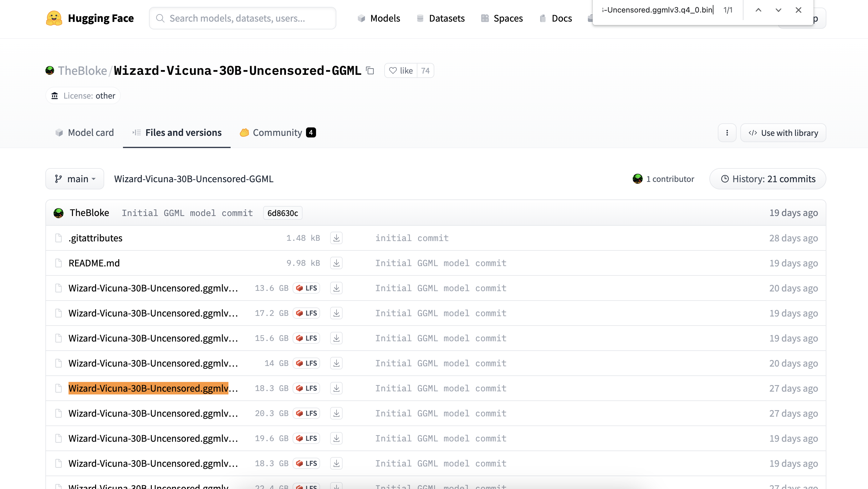868x489 pixels.
Task: Click the Hugging Face logo emoji
Action: coord(54,18)
